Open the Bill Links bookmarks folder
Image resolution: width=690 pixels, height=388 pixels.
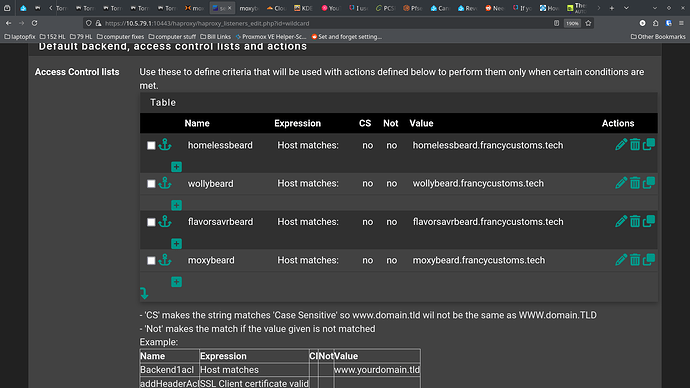215,37
